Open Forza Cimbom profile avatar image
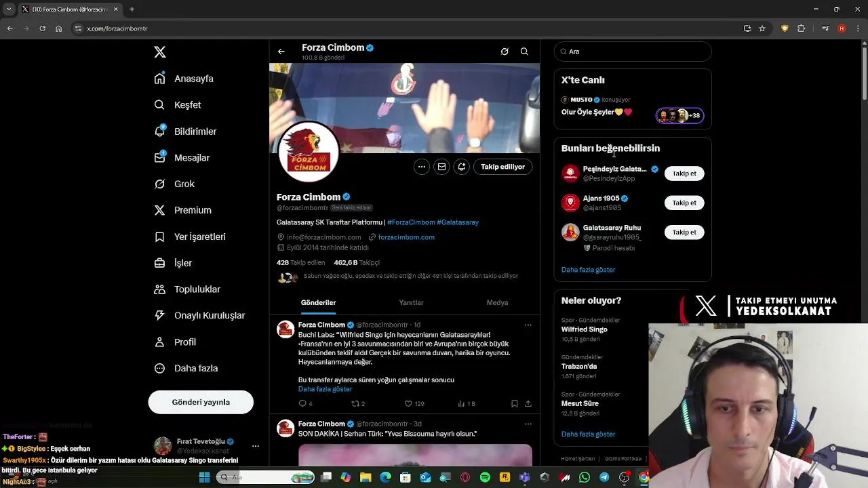This screenshot has width=868, height=488. 309,152
